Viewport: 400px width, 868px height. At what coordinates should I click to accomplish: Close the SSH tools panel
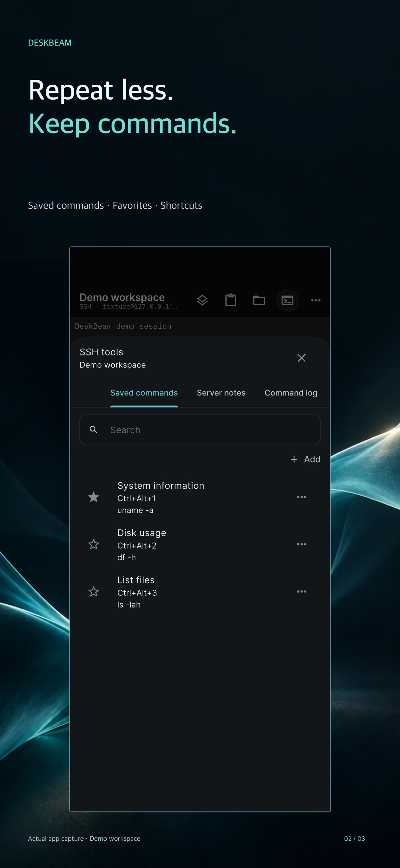click(301, 358)
